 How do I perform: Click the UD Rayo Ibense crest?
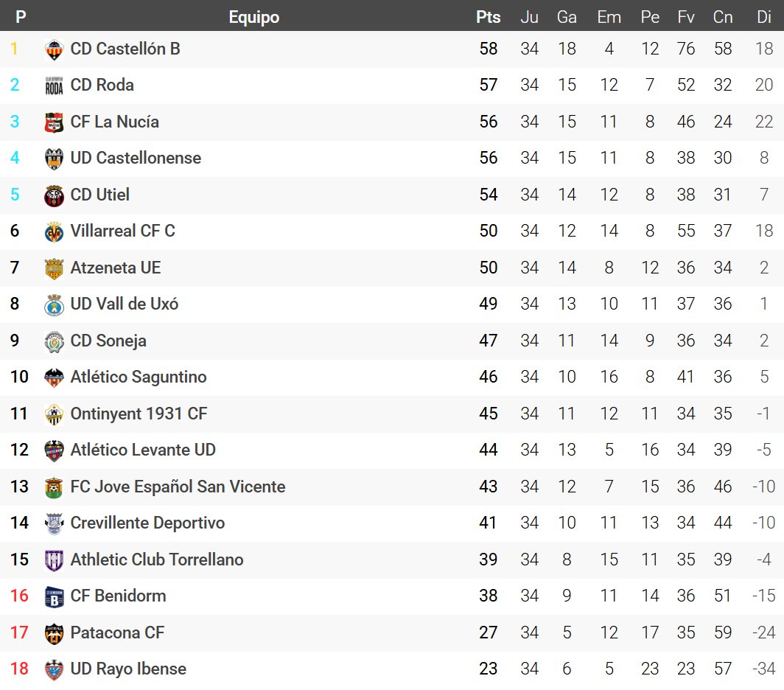[54, 669]
